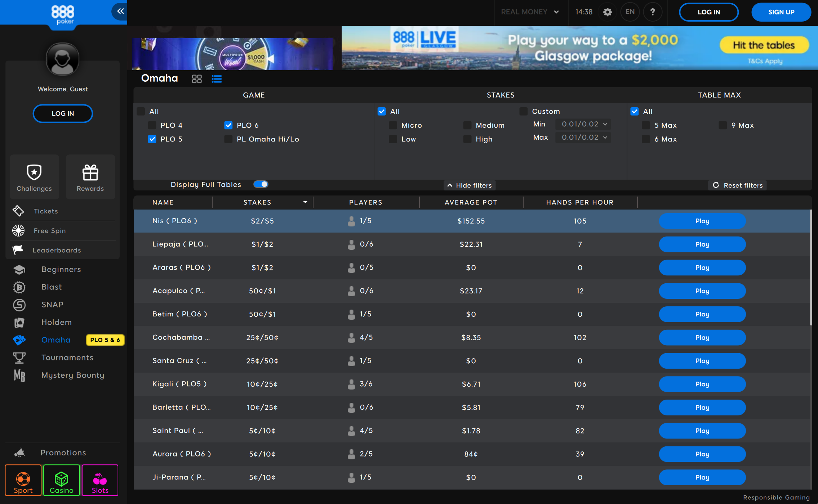This screenshot has width=818, height=504.
Task: Open Tournaments in the sidebar menu
Action: pyautogui.click(x=67, y=357)
